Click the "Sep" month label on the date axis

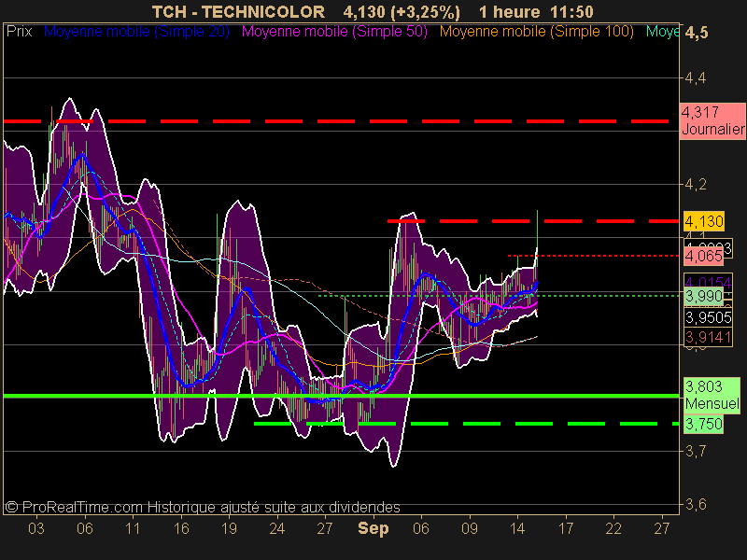point(373,528)
